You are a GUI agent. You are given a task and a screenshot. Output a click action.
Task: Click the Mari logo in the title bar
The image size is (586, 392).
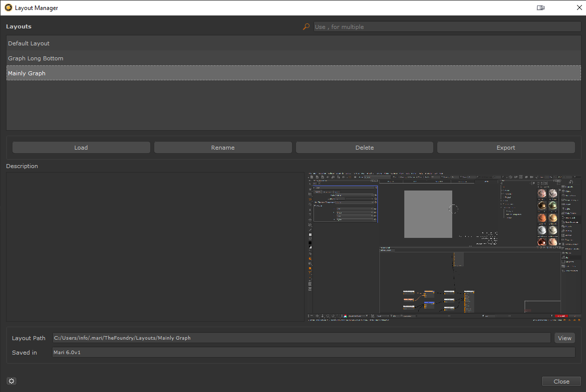8,8
